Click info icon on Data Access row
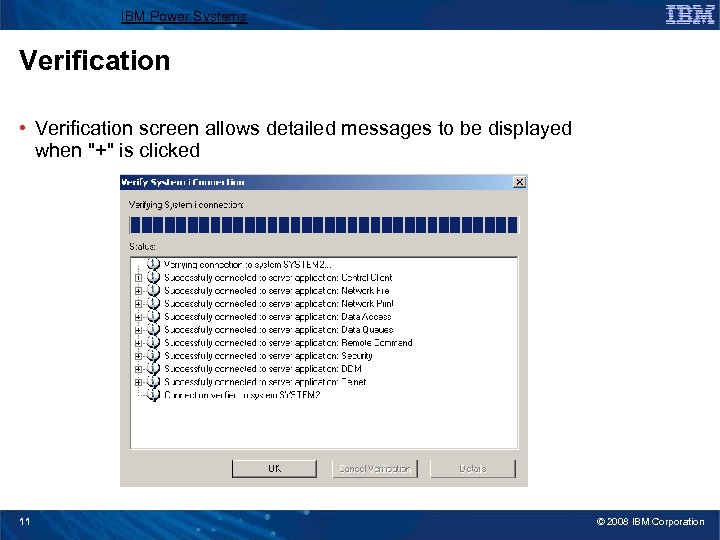Screen dimensions: 720x540 tap(153, 316)
